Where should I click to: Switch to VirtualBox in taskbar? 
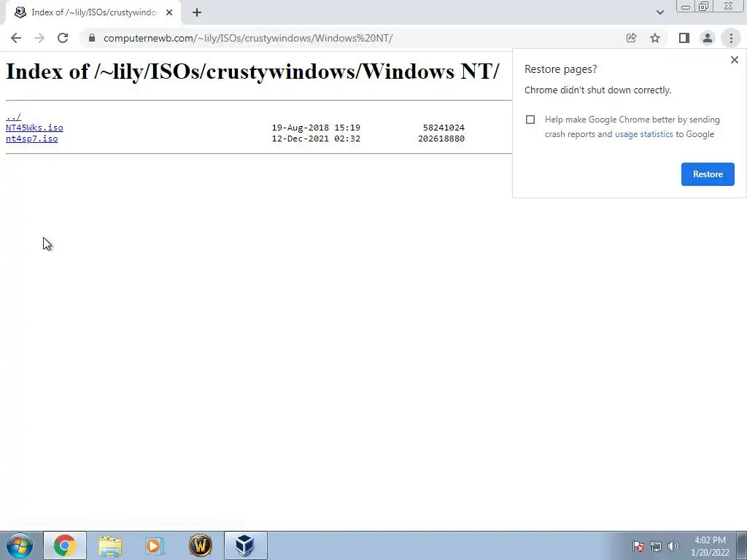pyautogui.click(x=245, y=545)
